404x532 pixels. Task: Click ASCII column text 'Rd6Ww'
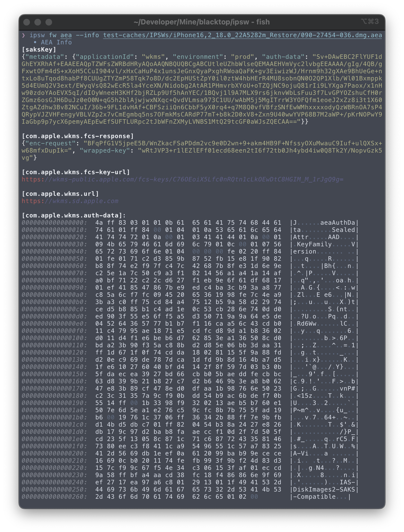[306, 324]
